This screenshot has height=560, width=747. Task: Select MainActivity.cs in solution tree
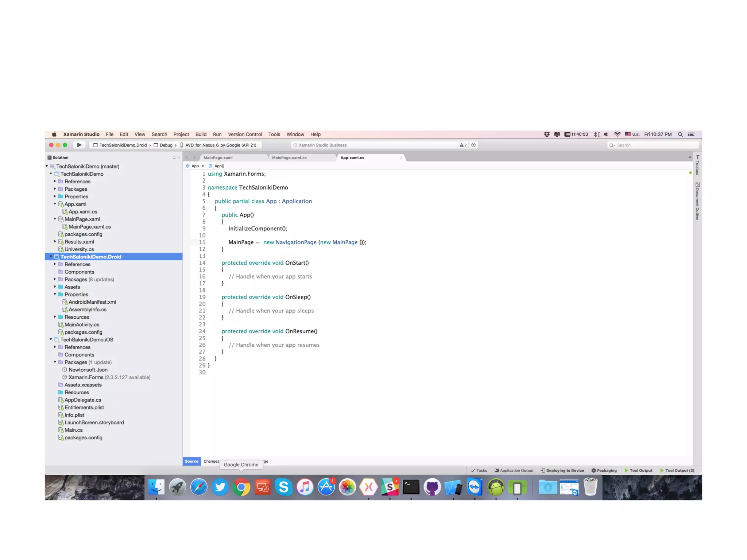82,324
